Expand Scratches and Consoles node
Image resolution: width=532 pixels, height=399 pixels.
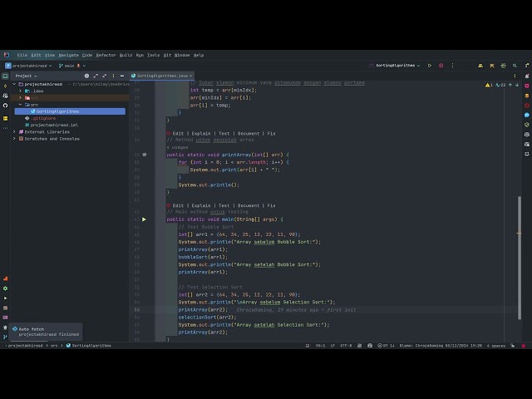(x=14, y=139)
